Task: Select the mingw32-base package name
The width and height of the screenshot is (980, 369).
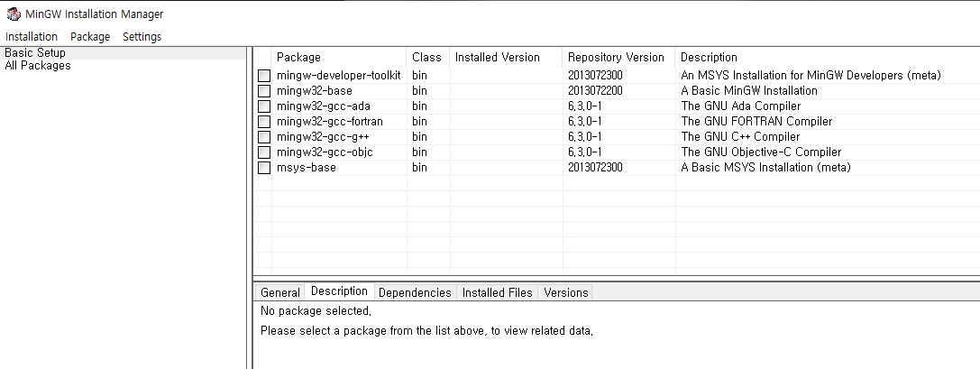Action: click(x=315, y=91)
